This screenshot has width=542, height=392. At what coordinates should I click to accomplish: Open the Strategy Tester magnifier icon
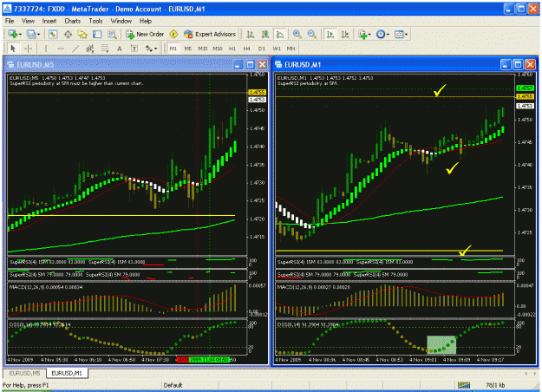click(112, 34)
